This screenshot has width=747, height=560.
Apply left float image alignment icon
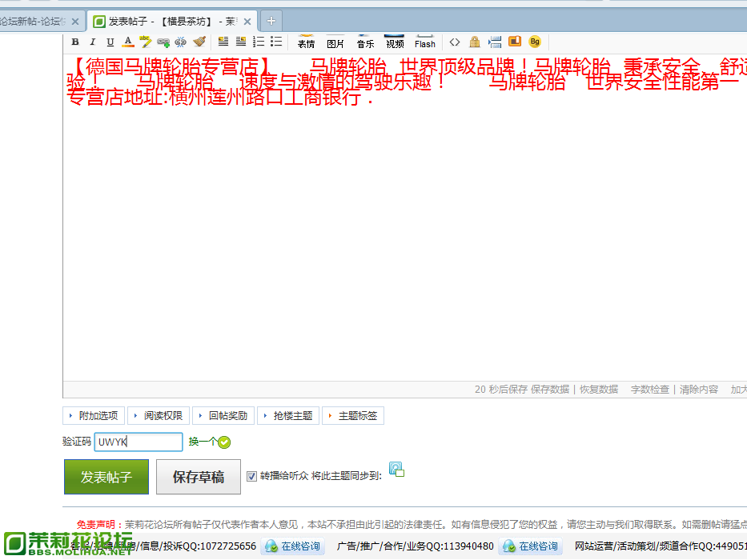point(223,42)
